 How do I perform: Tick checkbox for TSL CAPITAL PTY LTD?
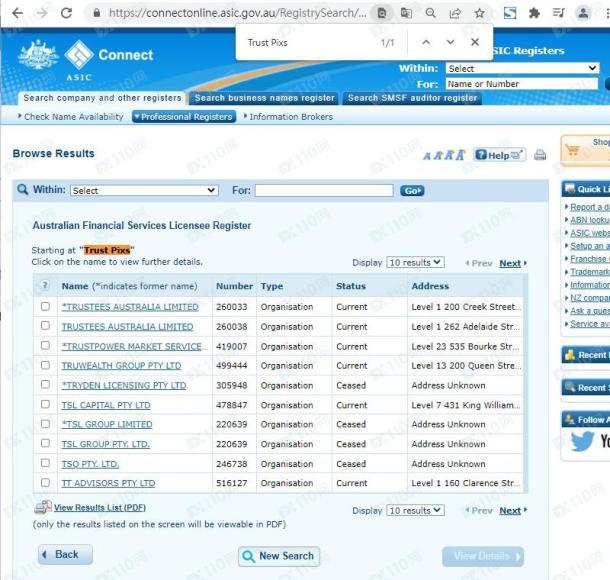[x=45, y=405]
